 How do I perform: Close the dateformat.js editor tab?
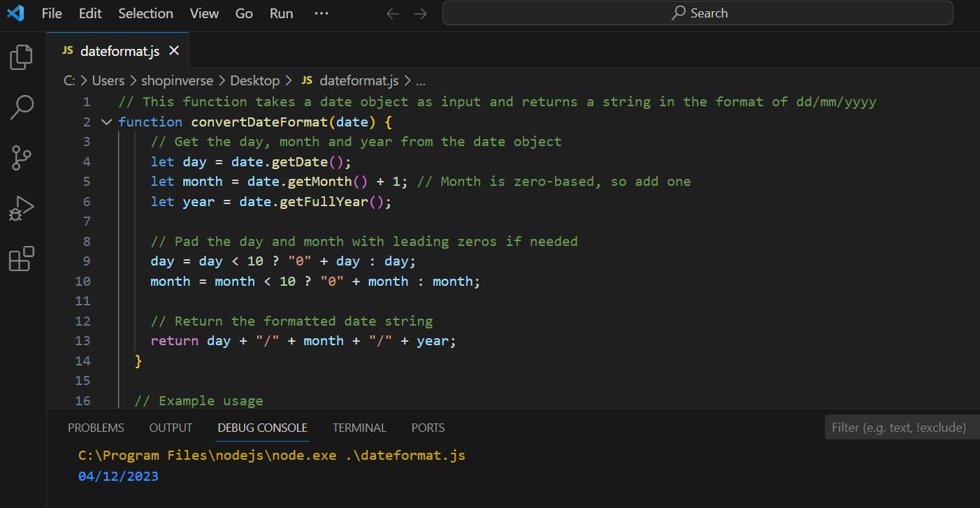[174, 50]
